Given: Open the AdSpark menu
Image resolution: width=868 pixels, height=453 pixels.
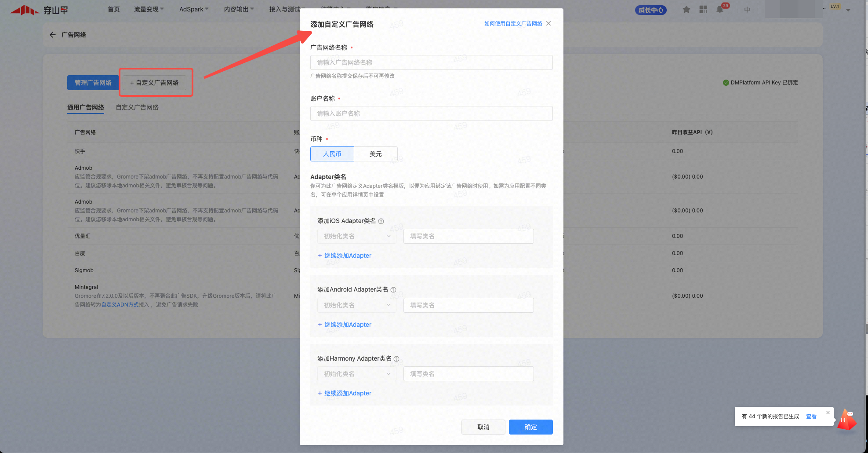Looking at the screenshot, I should (193, 9).
